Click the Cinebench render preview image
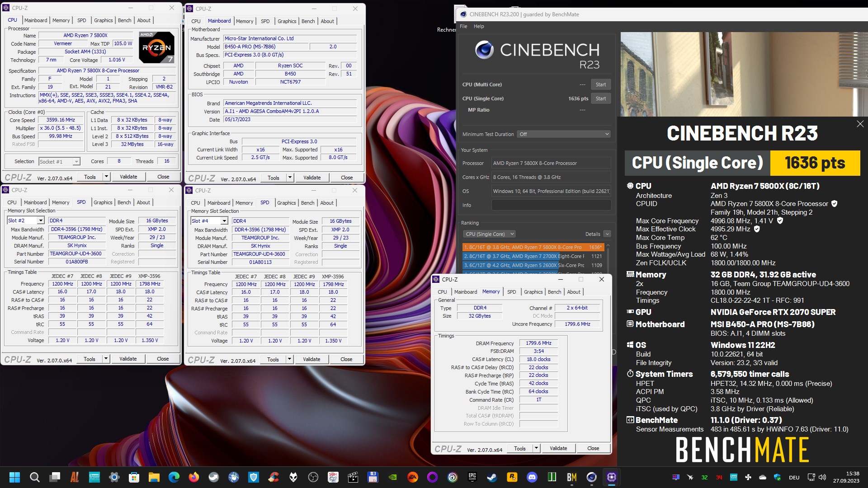The width and height of the screenshot is (868, 488). pos(744,75)
